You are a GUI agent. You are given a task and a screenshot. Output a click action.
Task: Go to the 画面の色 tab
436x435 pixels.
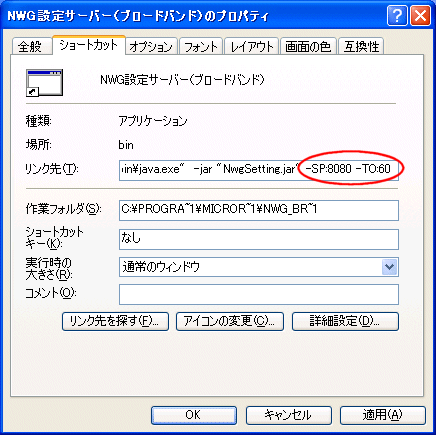pyautogui.click(x=308, y=46)
